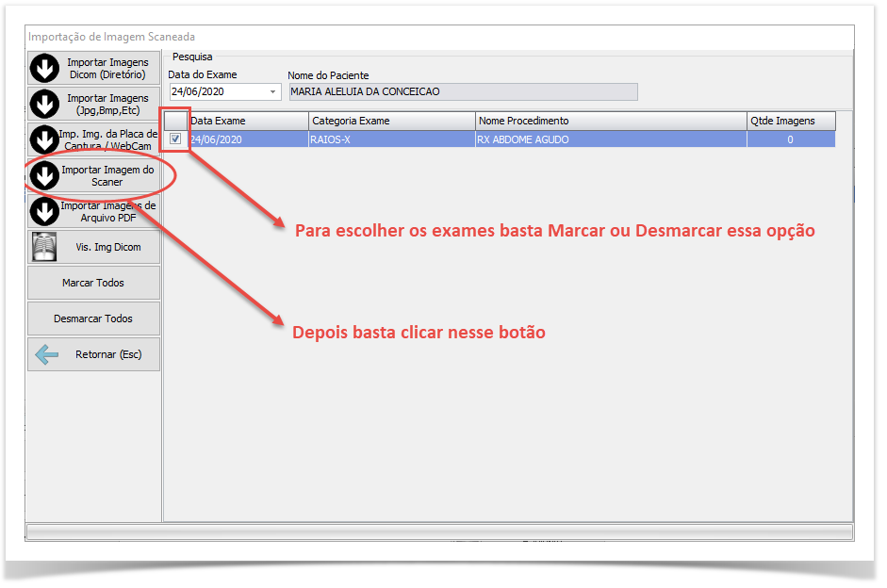This screenshot has width=887, height=588.
Task: Click the Importar Imagens (Jpg,Bmp,Etc) arrow icon
Action: click(x=44, y=104)
